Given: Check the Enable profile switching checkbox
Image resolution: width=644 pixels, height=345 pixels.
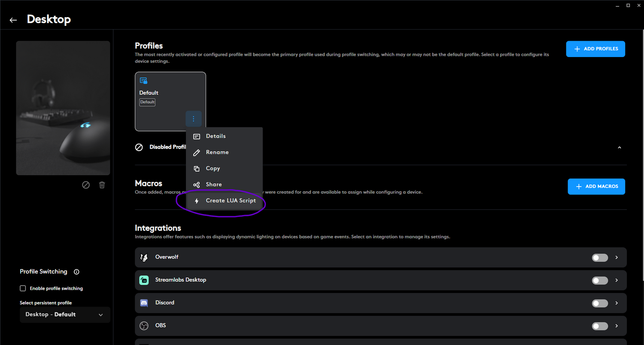Looking at the screenshot, I should click(x=23, y=288).
